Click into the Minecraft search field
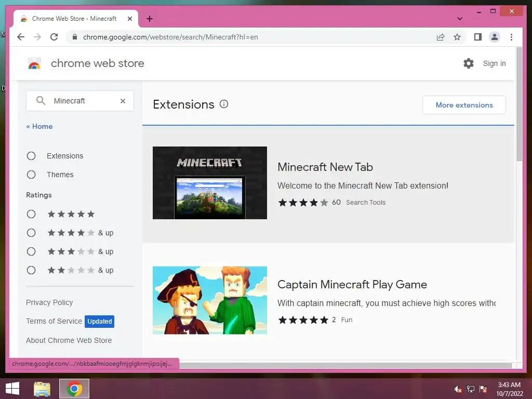Image resolution: width=532 pixels, height=399 pixels. point(80,101)
